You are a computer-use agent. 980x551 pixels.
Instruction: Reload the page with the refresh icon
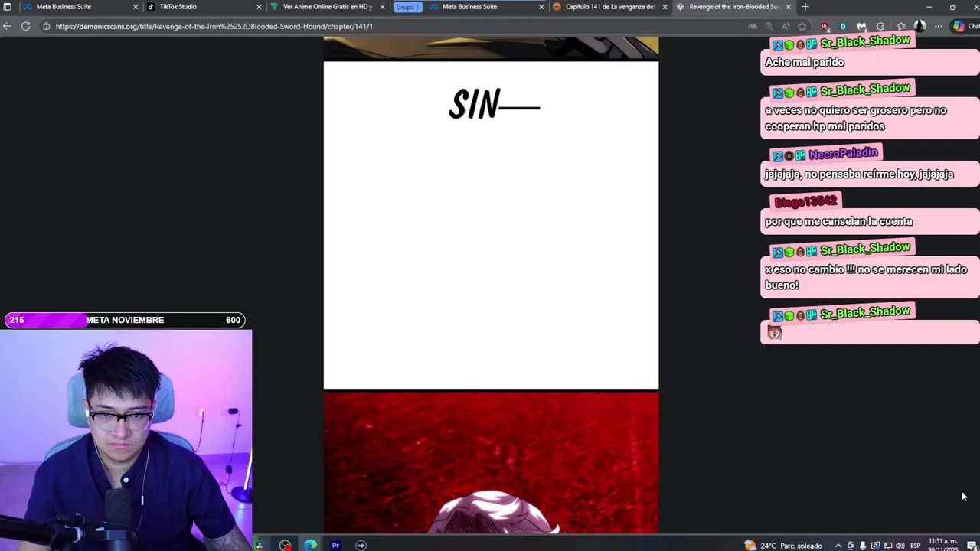(x=25, y=26)
